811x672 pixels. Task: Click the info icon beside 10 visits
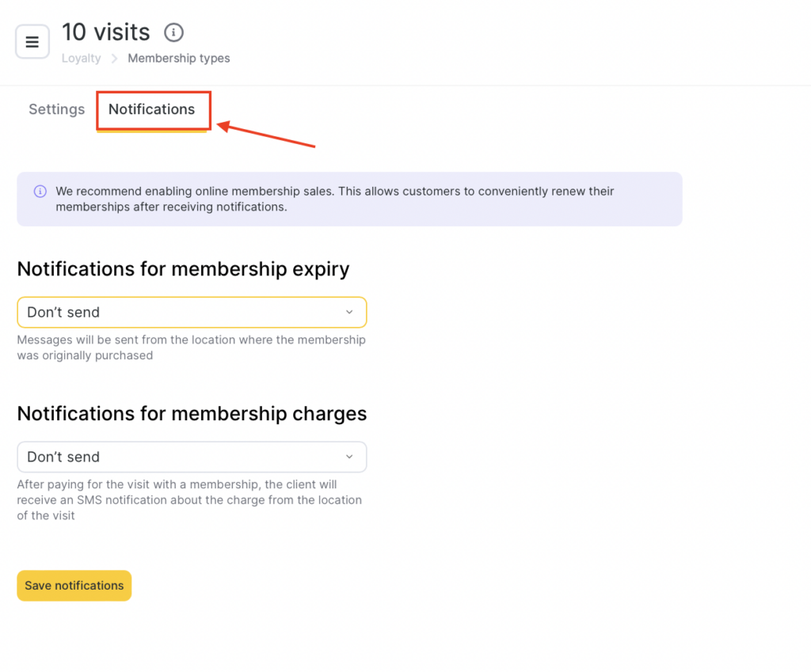coord(173,32)
